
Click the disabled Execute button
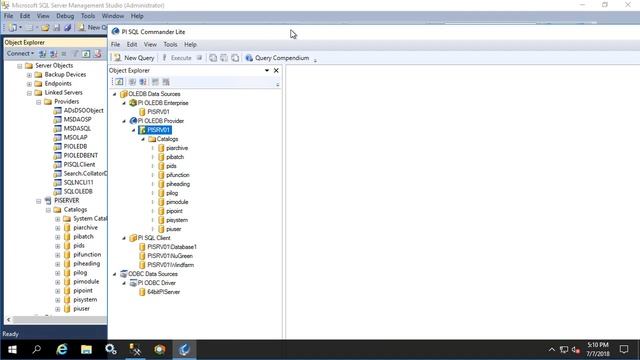(x=176, y=58)
